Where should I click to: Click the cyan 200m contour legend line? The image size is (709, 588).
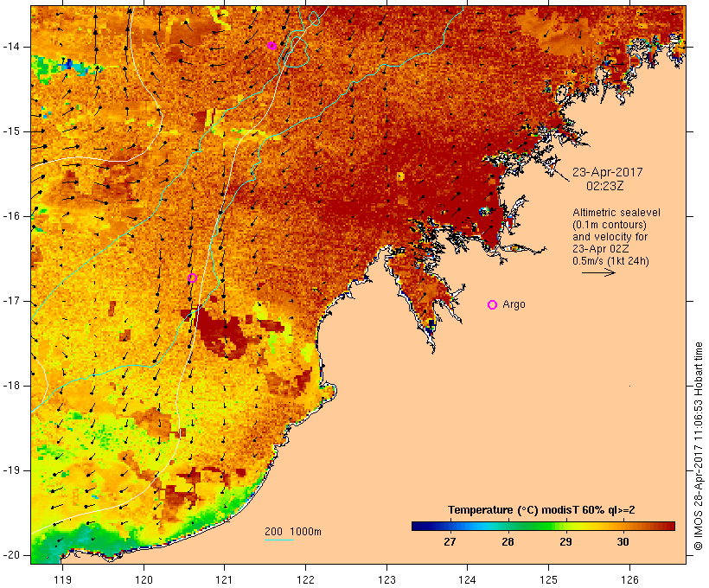coord(279,540)
